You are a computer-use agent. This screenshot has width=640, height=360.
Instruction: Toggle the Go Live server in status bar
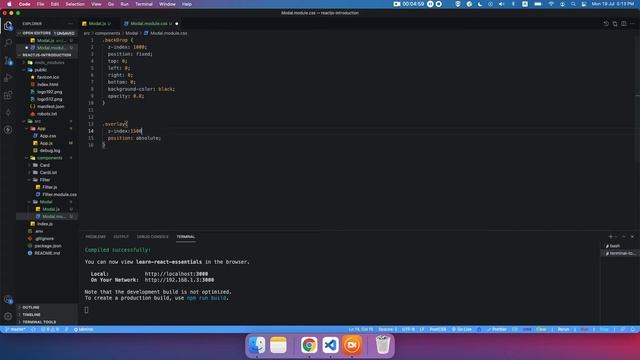pos(462,329)
